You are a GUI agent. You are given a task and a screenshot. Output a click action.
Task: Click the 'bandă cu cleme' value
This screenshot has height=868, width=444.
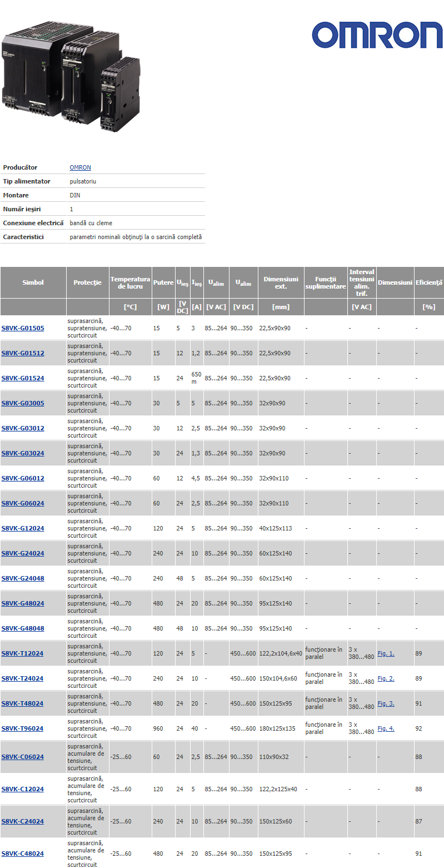(91, 223)
